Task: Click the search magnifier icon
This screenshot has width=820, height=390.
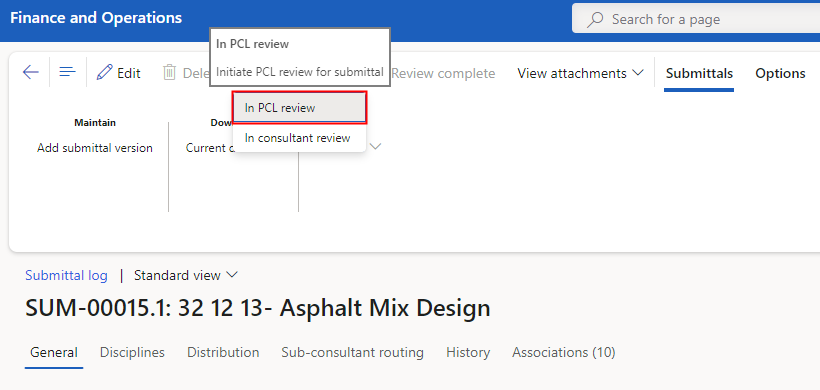Action: pyautogui.click(x=595, y=20)
